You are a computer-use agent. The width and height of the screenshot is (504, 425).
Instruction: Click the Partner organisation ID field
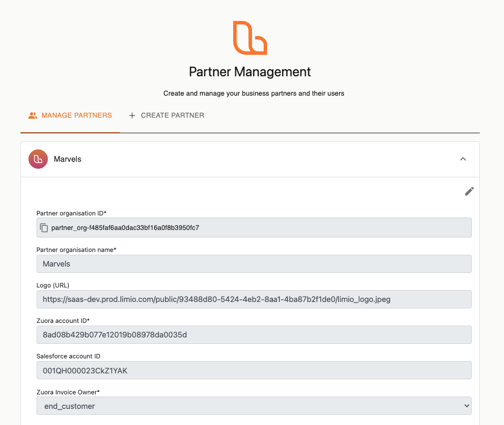pyautogui.click(x=254, y=228)
